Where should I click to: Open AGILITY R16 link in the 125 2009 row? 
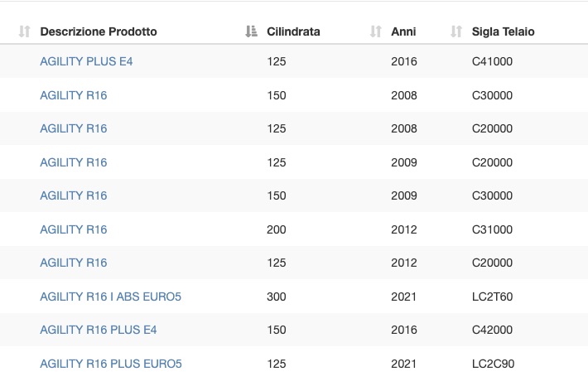[x=74, y=162]
